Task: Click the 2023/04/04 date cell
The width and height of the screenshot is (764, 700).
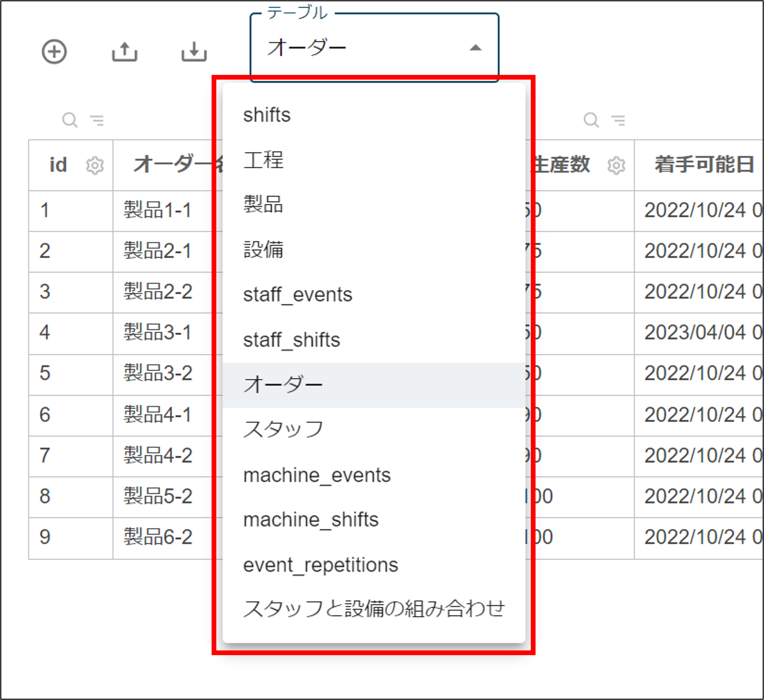Action: [x=699, y=333]
